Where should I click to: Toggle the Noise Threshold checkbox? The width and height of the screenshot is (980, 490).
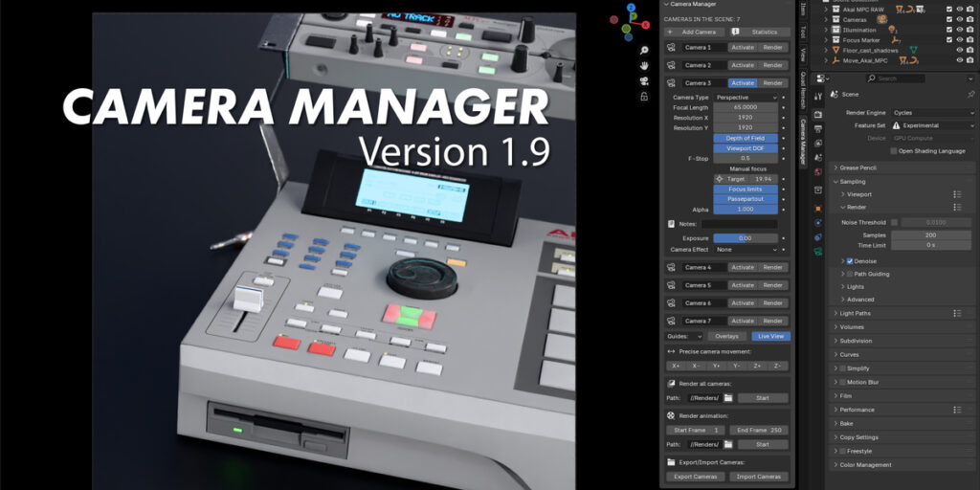click(895, 222)
